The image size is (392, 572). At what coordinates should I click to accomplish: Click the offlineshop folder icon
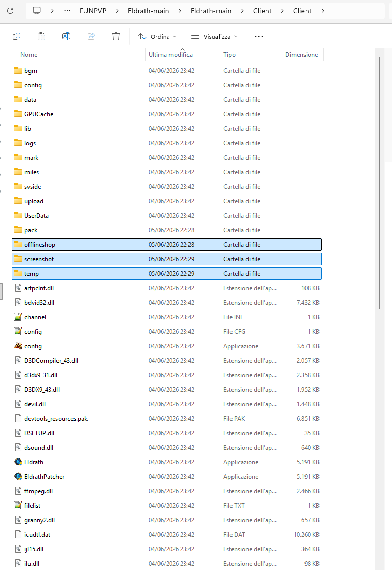(x=18, y=244)
